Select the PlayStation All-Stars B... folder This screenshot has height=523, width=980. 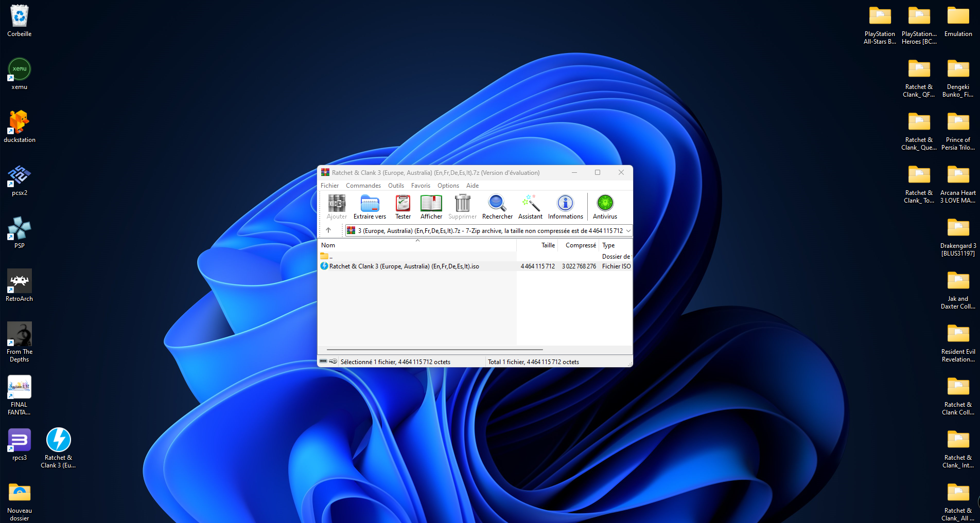[880, 25]
